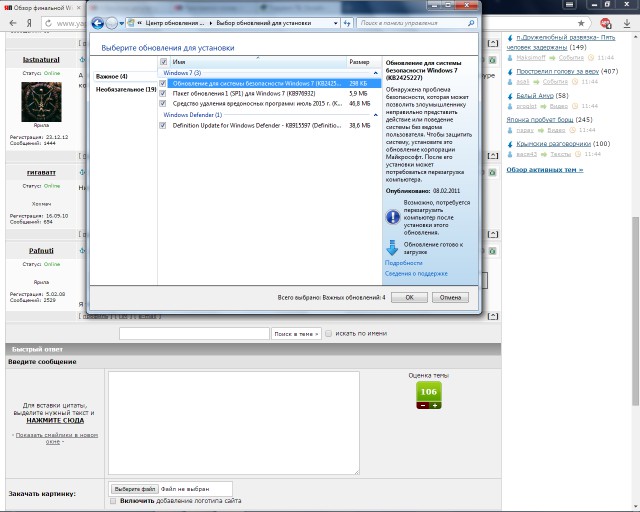
Task: Uncheck 'Средство удаления вредоносных программ' checkbox
Action: click(x=163, y=104)
